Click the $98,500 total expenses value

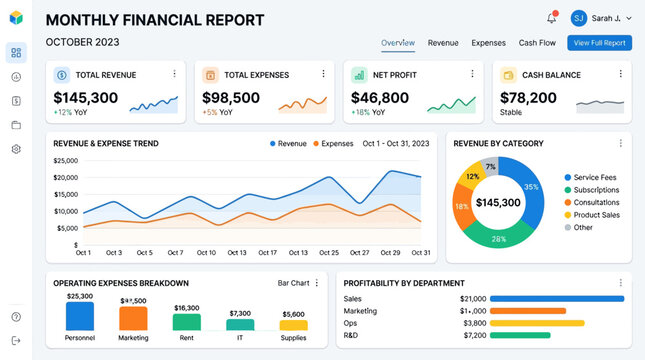coord(231,98)
